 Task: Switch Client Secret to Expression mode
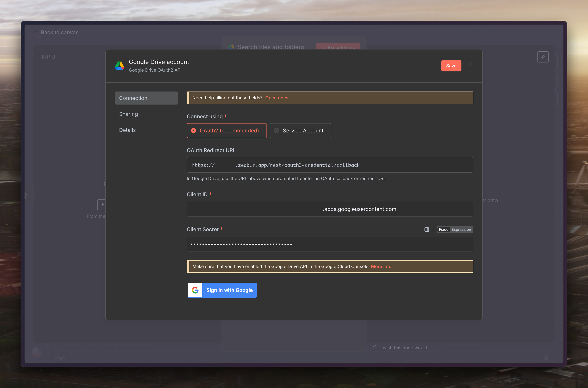(461, 229)
